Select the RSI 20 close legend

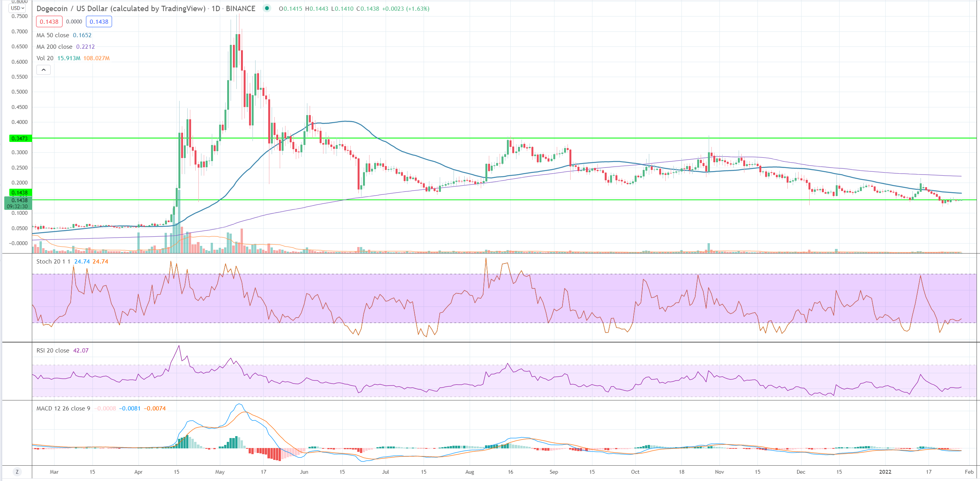coord(53,351)
